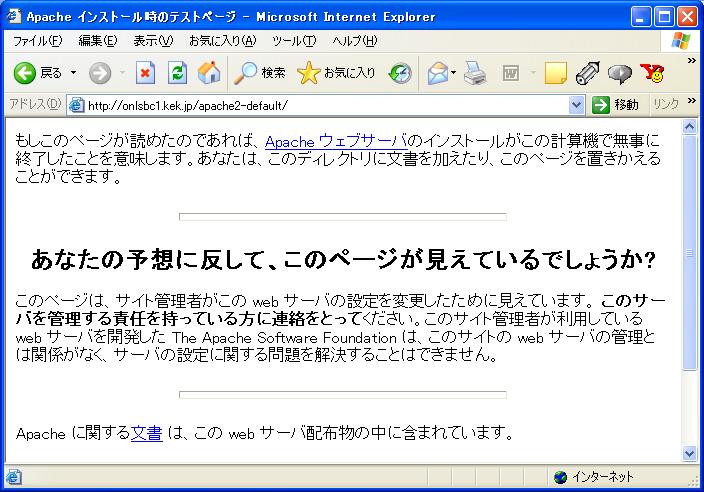Open the ツール(T) menu
Image resolution: width=704 pixels, height=492 pixels.
(x=294, y=41)
